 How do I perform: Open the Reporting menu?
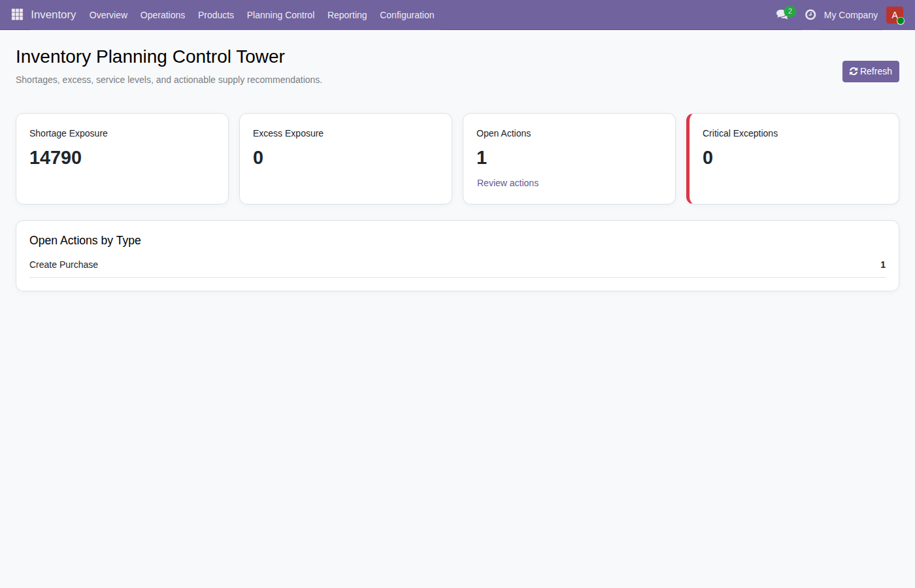coord(347,15)
